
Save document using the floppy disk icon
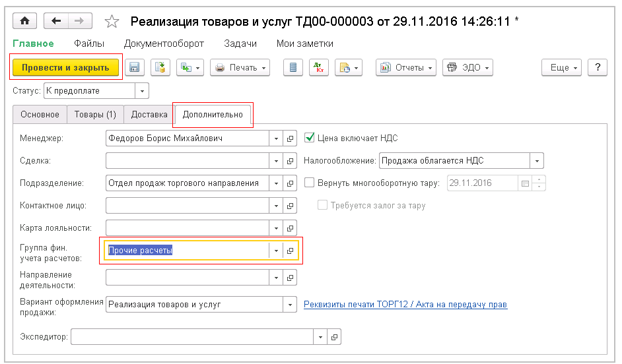click(135, 67)
